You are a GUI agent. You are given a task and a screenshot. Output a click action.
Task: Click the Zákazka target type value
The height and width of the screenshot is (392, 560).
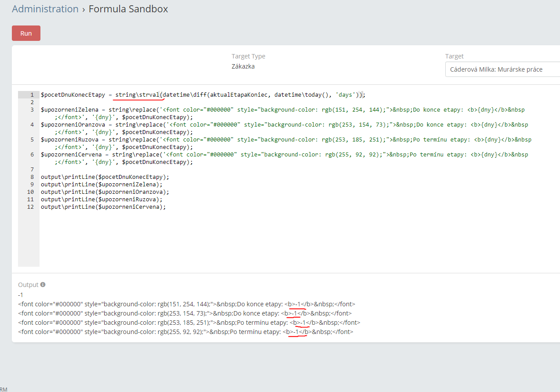pyautogui.click(x=243, y=66)
